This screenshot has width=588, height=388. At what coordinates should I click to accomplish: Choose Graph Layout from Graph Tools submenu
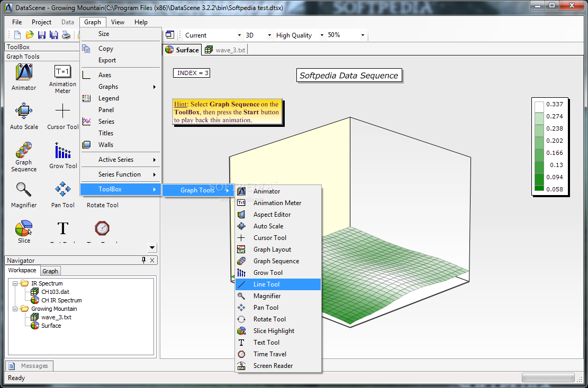278,250
